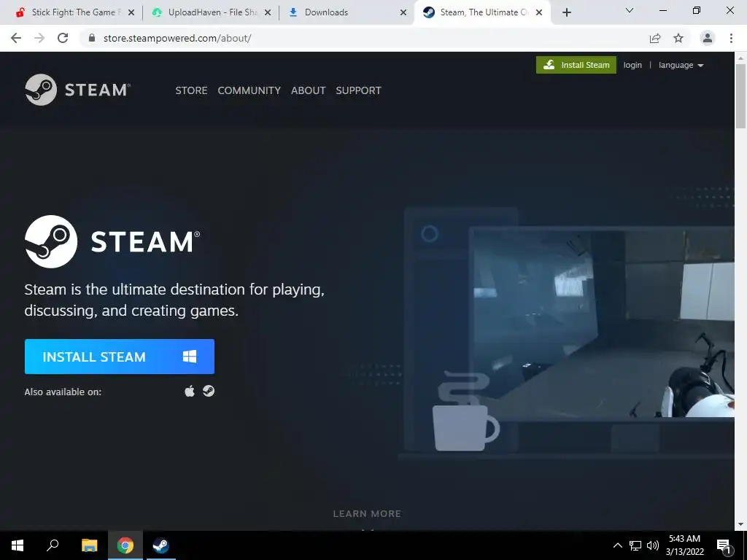
Task: Close the Steam tab
Action: 539,12
